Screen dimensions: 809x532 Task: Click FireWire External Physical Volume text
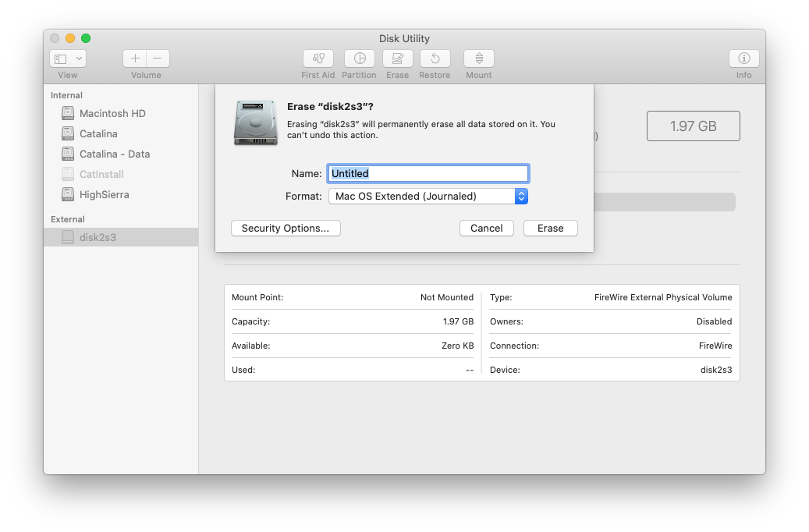(663, 297)
